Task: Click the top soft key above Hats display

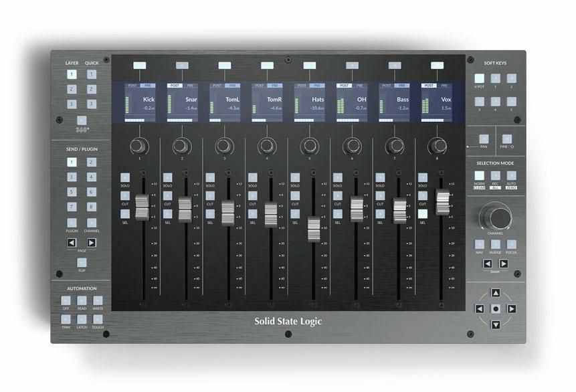Action: [x=310, y=66]
